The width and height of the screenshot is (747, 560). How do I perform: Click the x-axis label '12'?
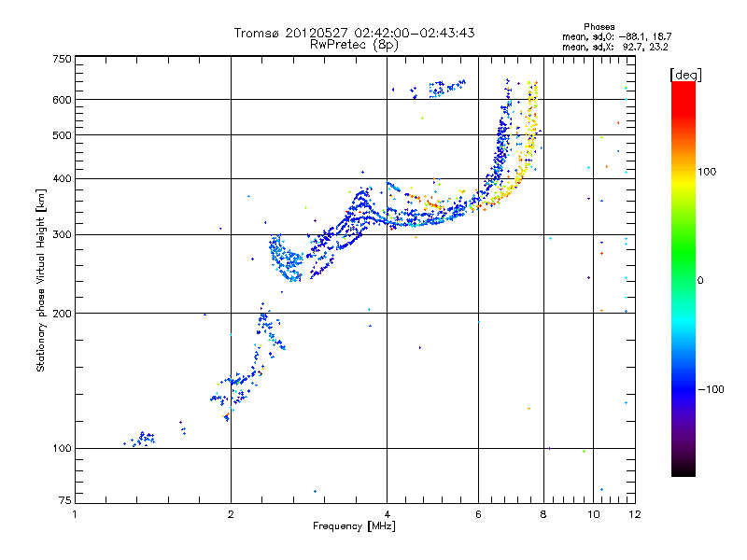tap(635, 514)
